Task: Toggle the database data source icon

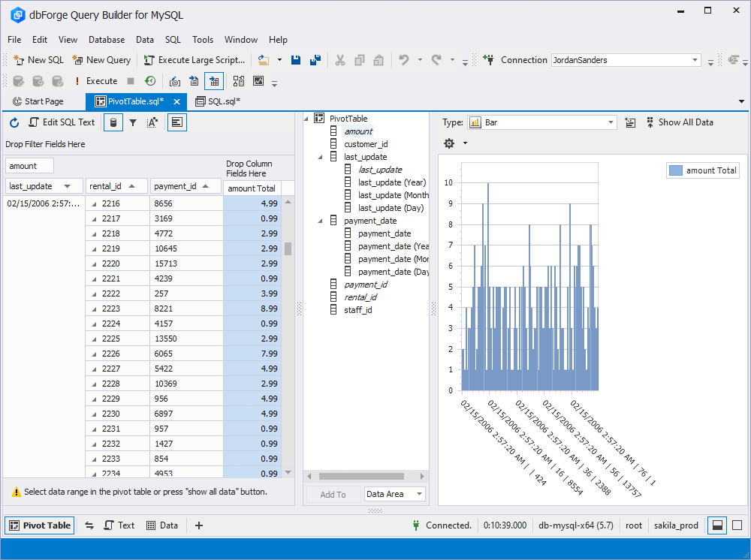Action: pos(113,122)
